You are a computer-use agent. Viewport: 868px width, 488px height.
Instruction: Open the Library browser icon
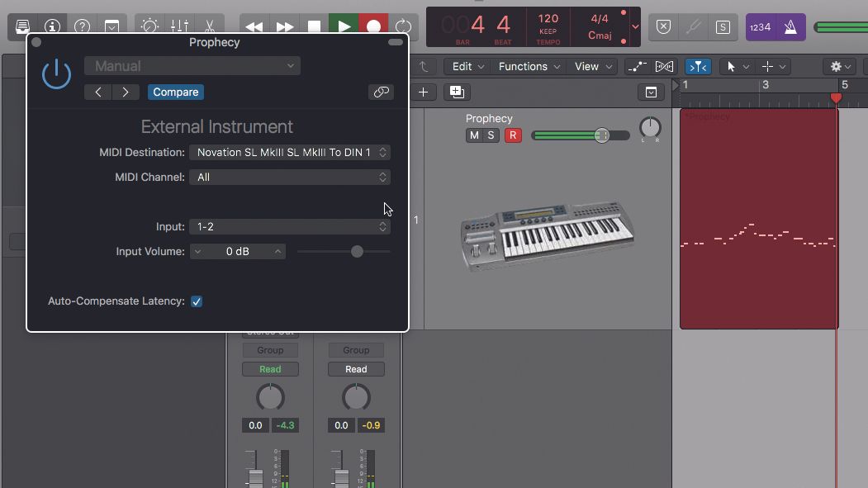pyautogui.click(x=22, y=26)
